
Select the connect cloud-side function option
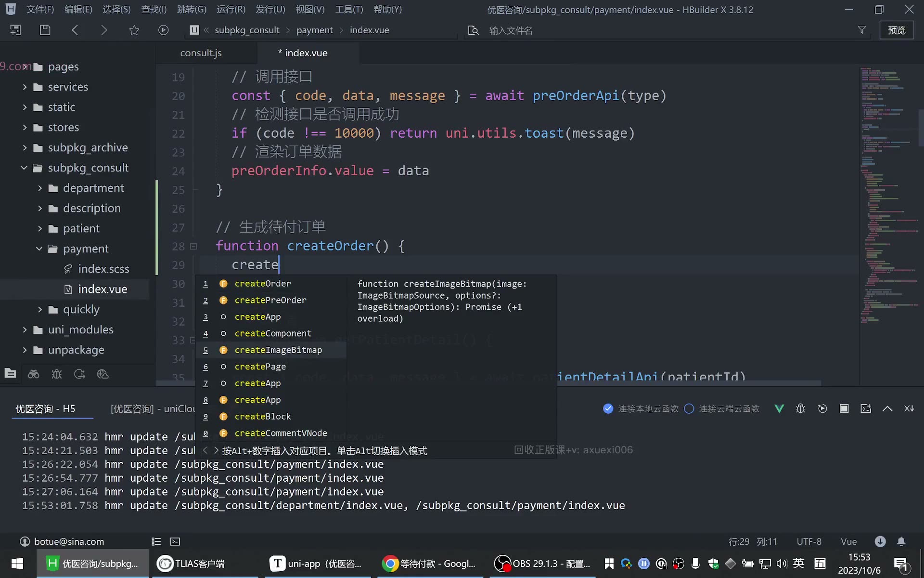[721, 408]
